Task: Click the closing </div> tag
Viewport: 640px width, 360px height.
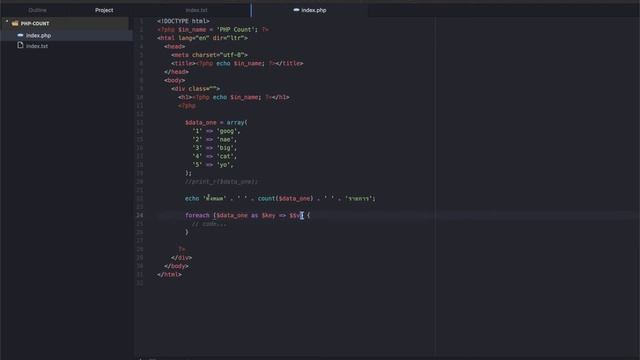Action: coord(182,258)
